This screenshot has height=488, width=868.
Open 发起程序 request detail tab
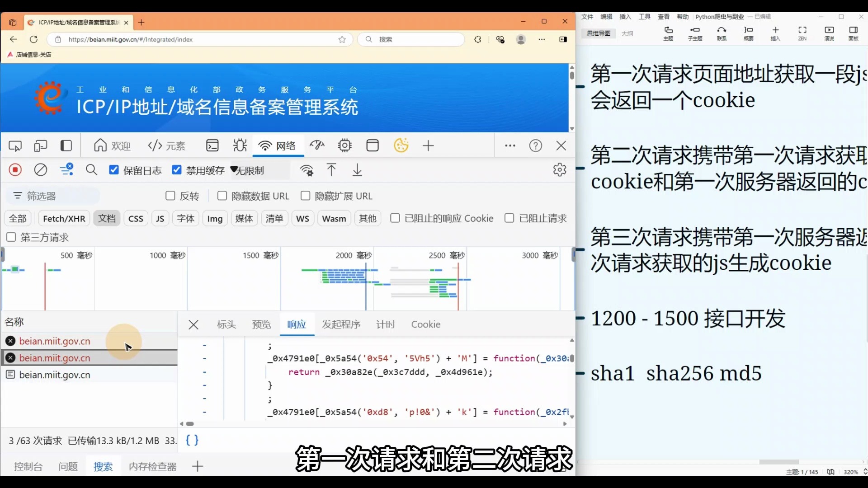341,324
